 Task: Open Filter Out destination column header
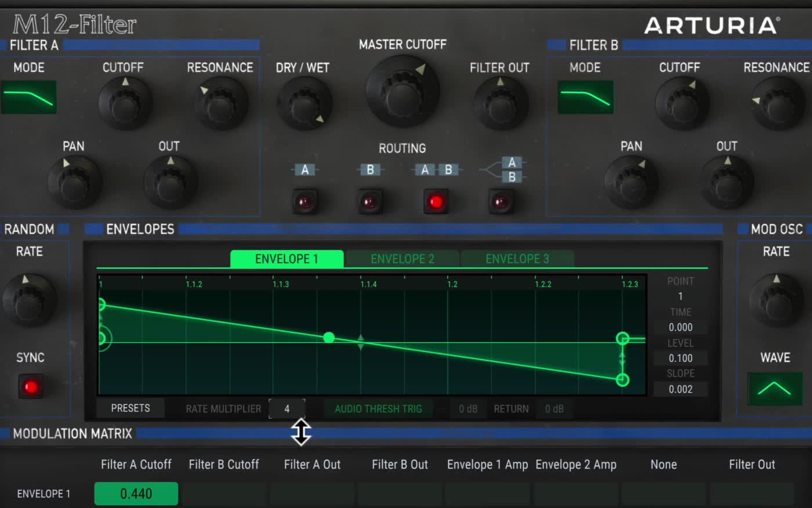[752, 465]
